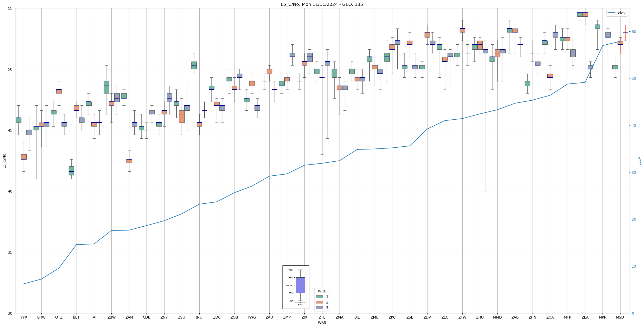Click left y-axis tick 55
The image size is (644, 327).
pyautogui.click(x=10, y=8)
